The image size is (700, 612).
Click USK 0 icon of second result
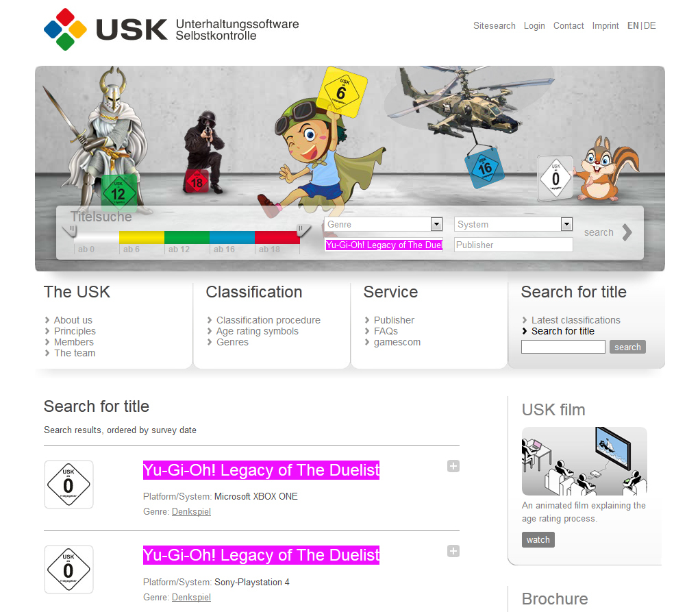pos(68,570)
